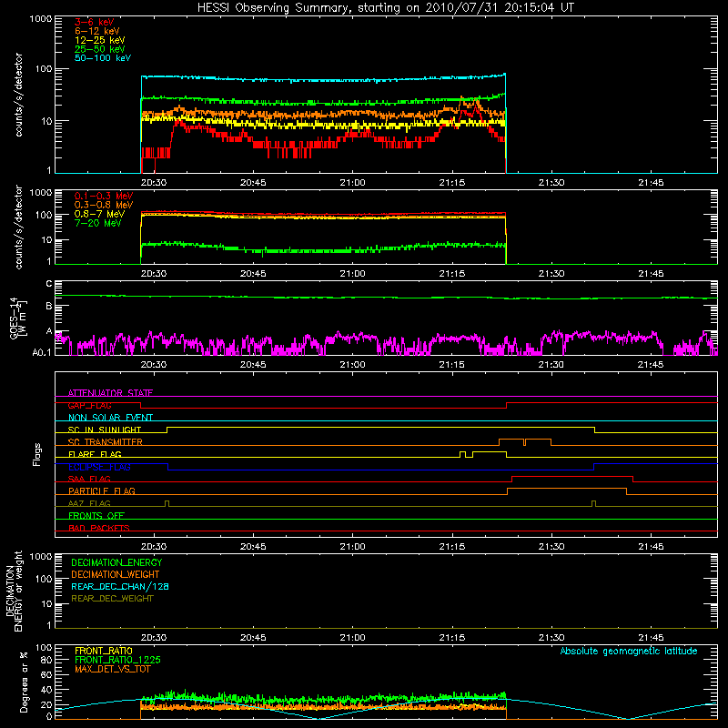Click the REAR_DEC_WEIGHT legend label

[x=112, y=599]
